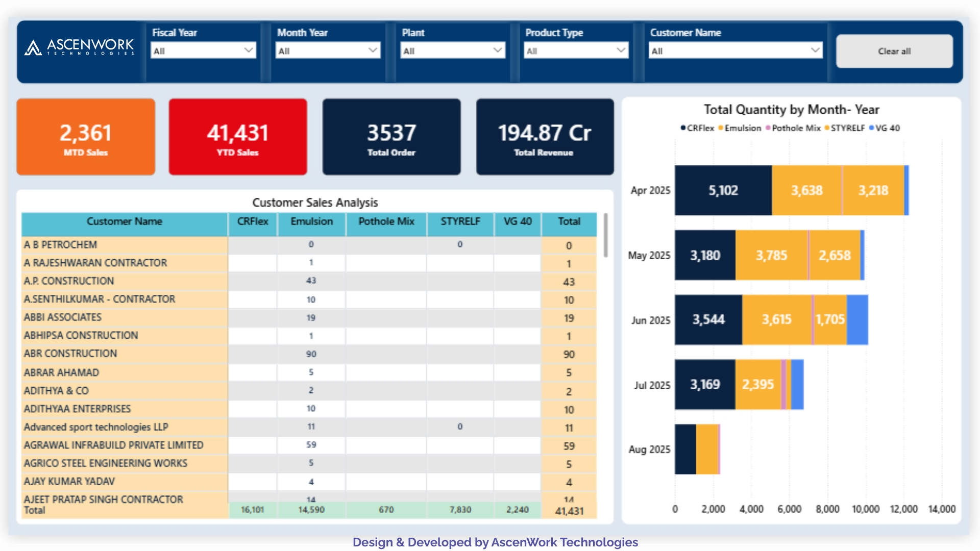Select the Total Revenue card
Viewport: 980px width, 551px height.
pos(545,137)
